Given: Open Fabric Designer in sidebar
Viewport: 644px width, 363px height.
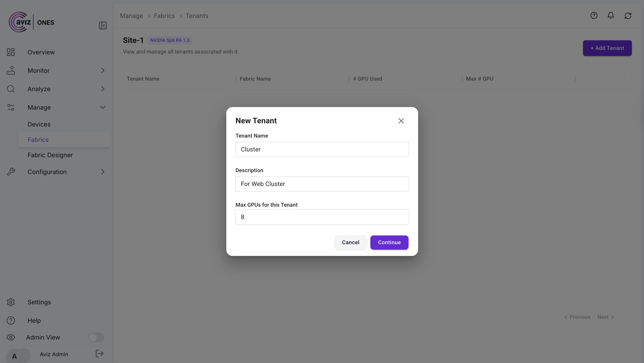Looking at the screenshot, I should (50, 155).
